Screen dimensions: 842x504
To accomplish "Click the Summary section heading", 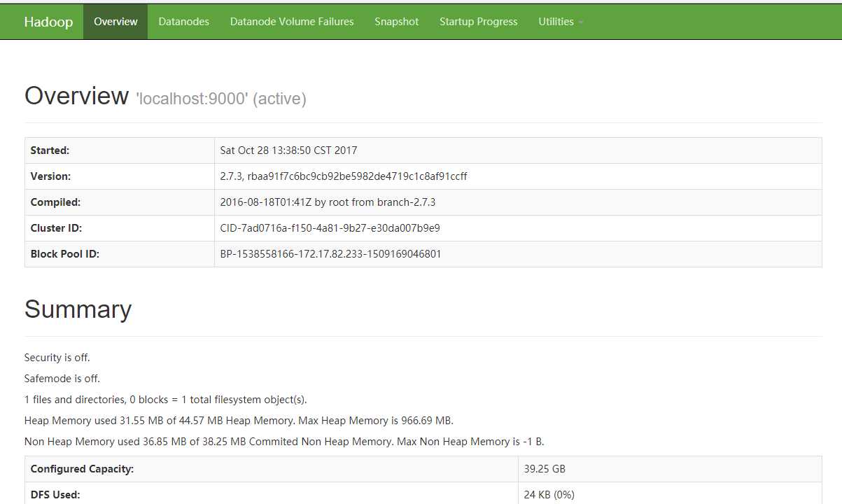I will 78,309.
